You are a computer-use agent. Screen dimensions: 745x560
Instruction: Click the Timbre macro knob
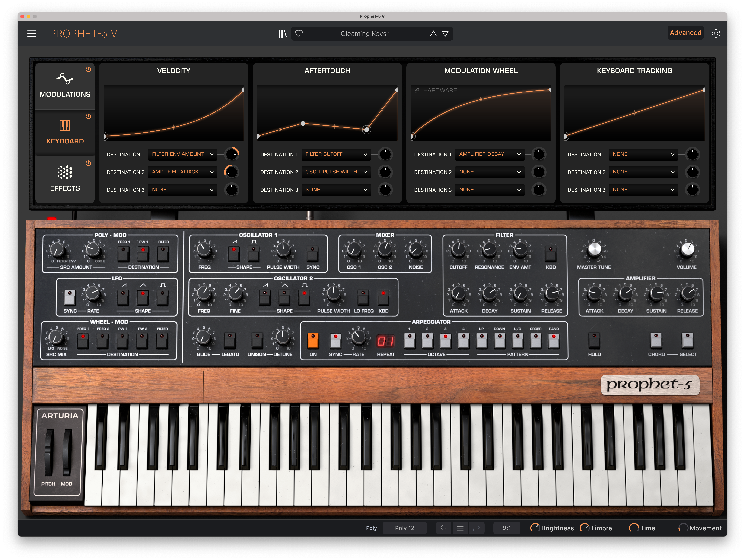click(584, 528)
